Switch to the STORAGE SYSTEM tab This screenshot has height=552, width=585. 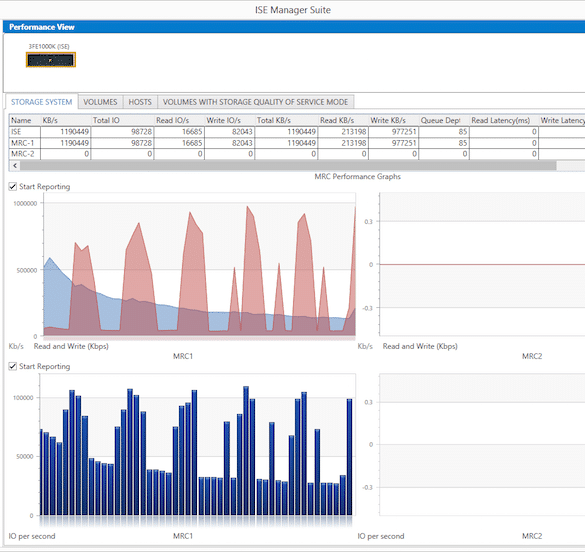41,102
